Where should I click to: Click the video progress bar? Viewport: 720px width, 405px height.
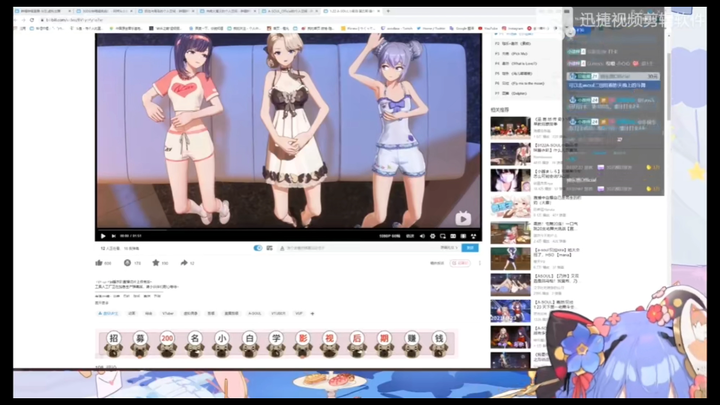click(x=288, y=230)
